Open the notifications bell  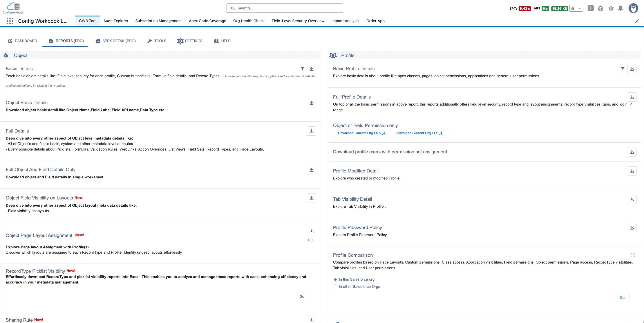click(x=620, y=8)
